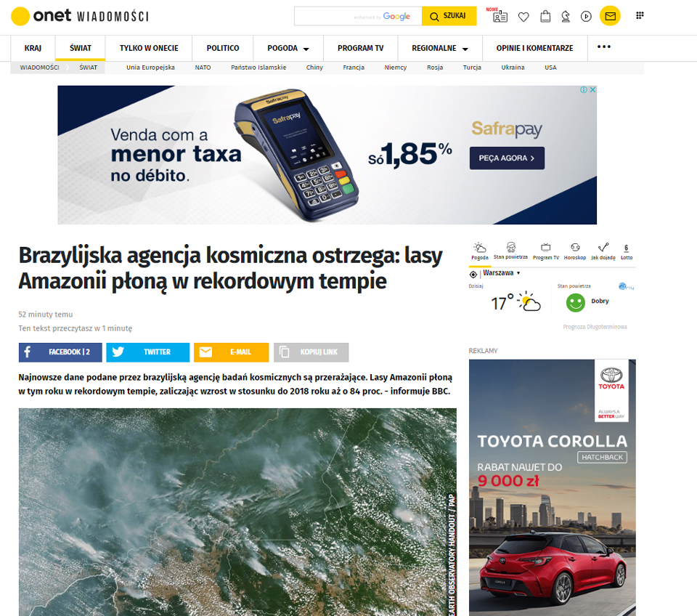Open the Warszawa city selector

501,273
